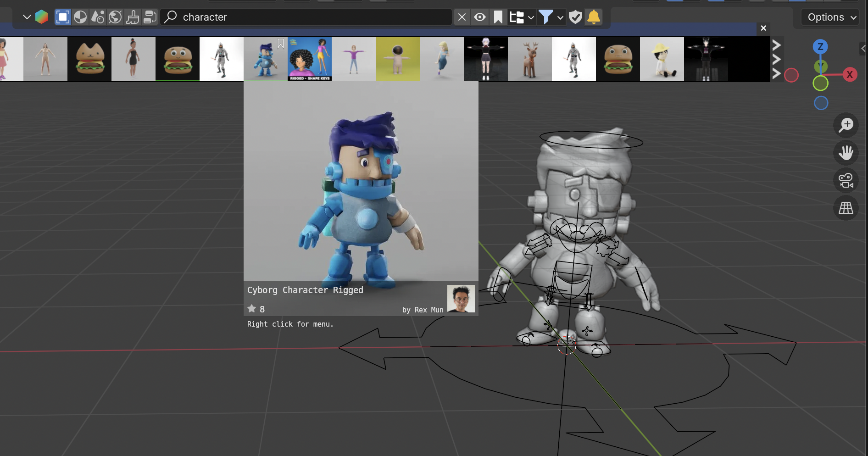868x456 pixels.
Task: Switch to HDRs world asset type
Action: 115,17
